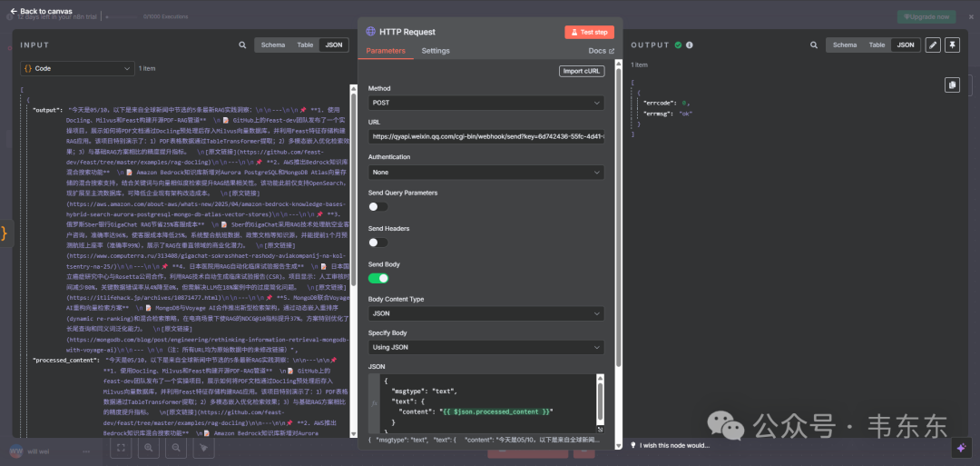This screenshot has height=466, width=980.
Task: Select JSON view in INPUT panel
Action: 334,45
